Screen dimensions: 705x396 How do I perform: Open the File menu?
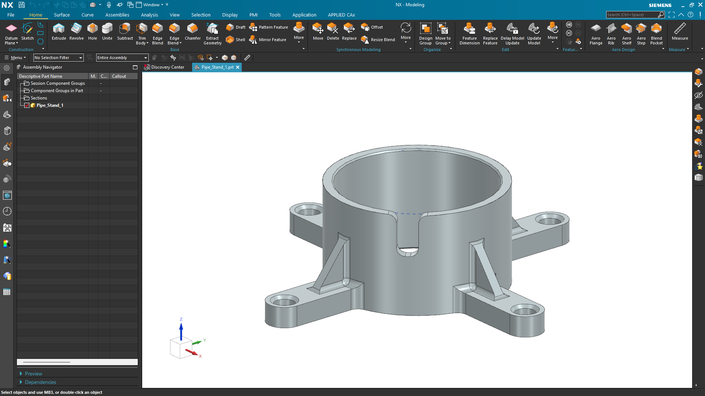(11, 15)
